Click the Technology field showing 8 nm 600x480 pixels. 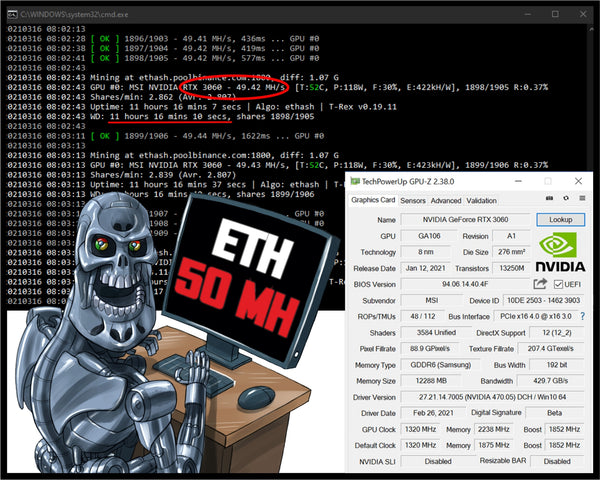(426, 252)
